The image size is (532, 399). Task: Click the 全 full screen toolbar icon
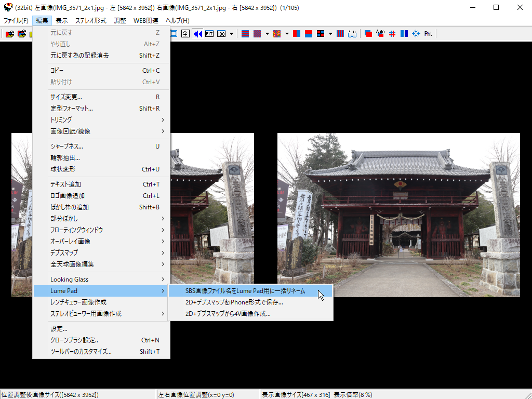coord(185,34)
